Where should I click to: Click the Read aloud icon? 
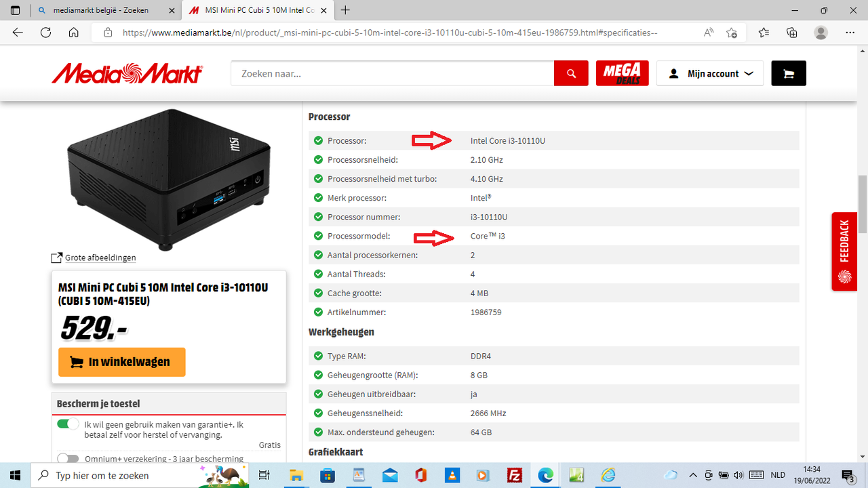[x=709, y=33]
